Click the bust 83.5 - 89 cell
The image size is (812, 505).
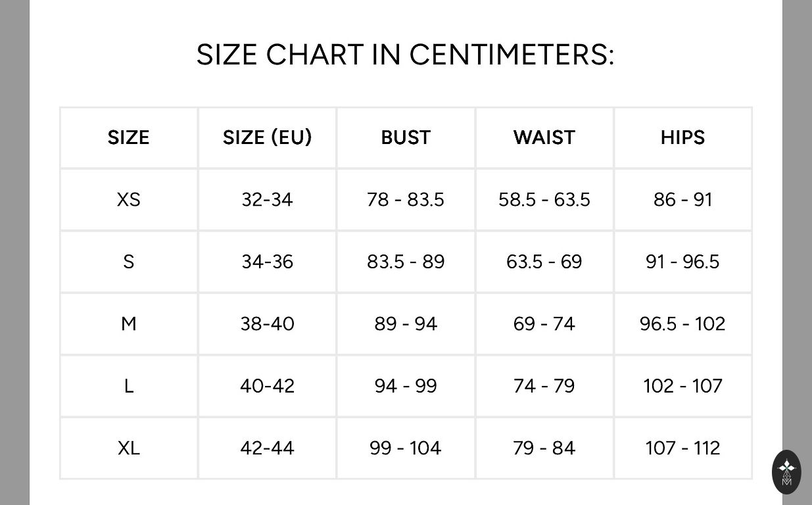406,262
